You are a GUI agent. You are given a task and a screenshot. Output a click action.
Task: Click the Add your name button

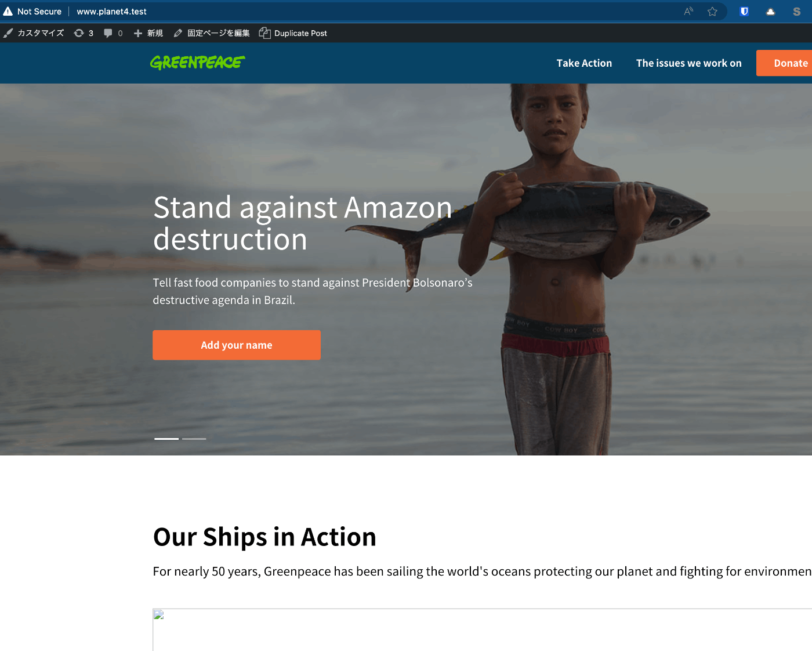(237, 345)
